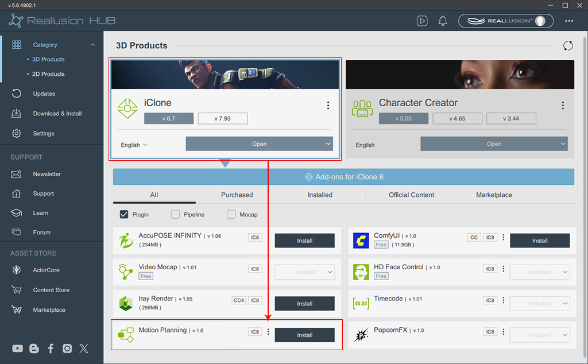Open the Content Store
Image resolution: width=588 pixels, height=364 pixels.
pos(51,290)
